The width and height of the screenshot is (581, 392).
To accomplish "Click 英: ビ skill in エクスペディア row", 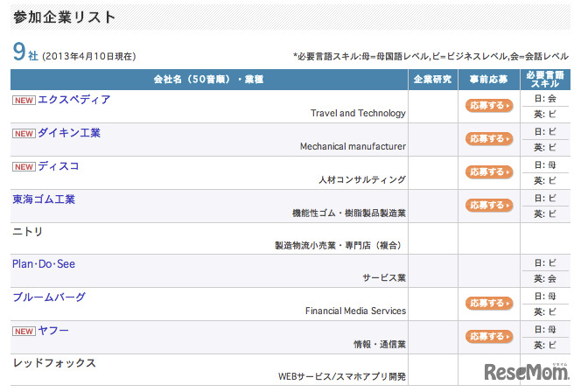I will [x=545, y=114].
